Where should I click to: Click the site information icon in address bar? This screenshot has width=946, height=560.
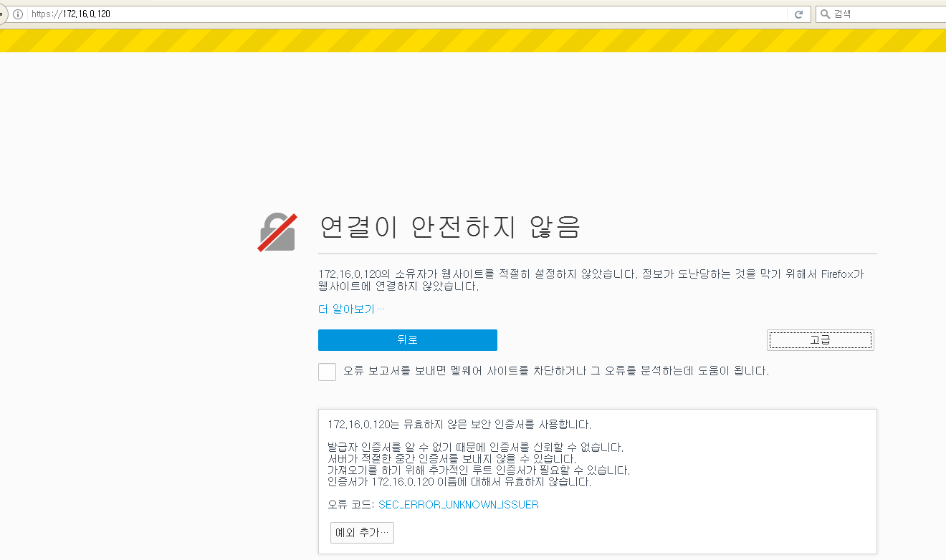pos(18,14)
